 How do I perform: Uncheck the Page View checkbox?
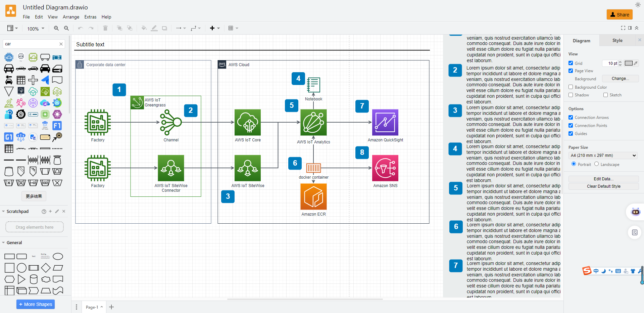coord(571,71)
